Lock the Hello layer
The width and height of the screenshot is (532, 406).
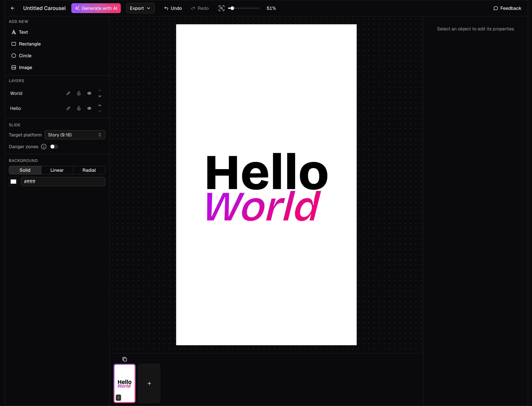[x=79, y=108]
